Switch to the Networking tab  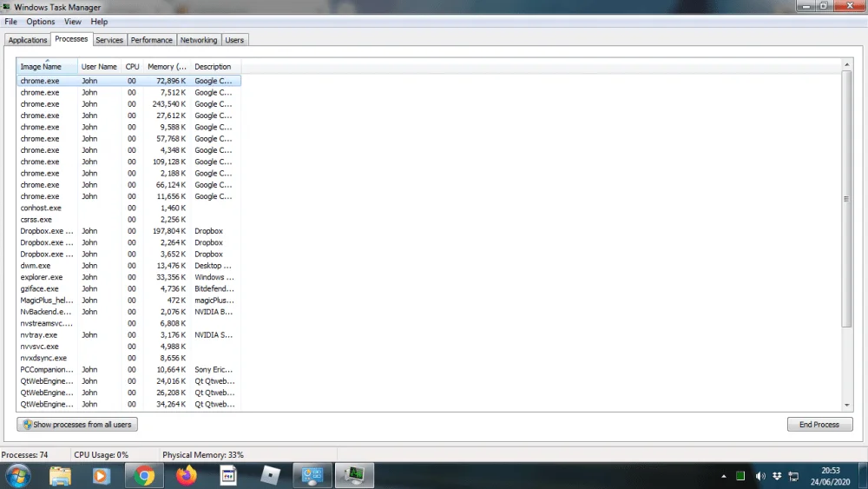point(198,40)
